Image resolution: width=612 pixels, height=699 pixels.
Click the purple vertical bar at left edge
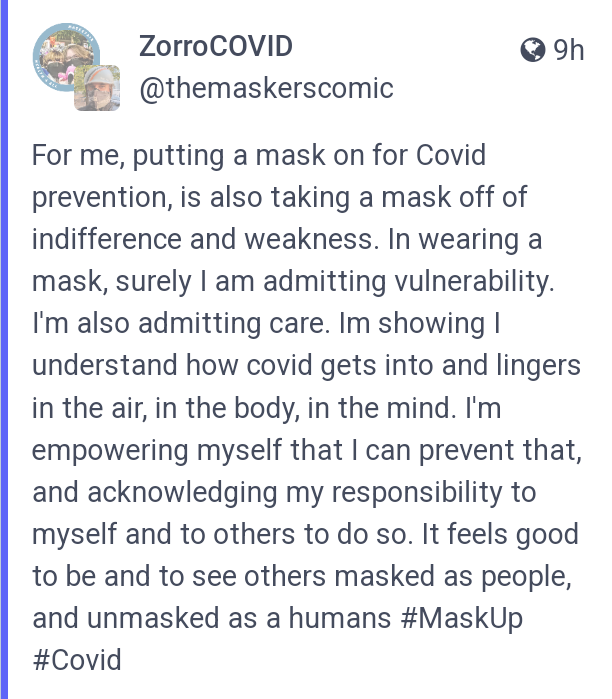(4, 350)
